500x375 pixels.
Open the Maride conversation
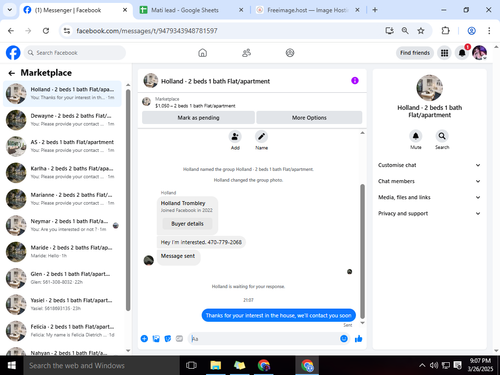(x=62, y=252)
